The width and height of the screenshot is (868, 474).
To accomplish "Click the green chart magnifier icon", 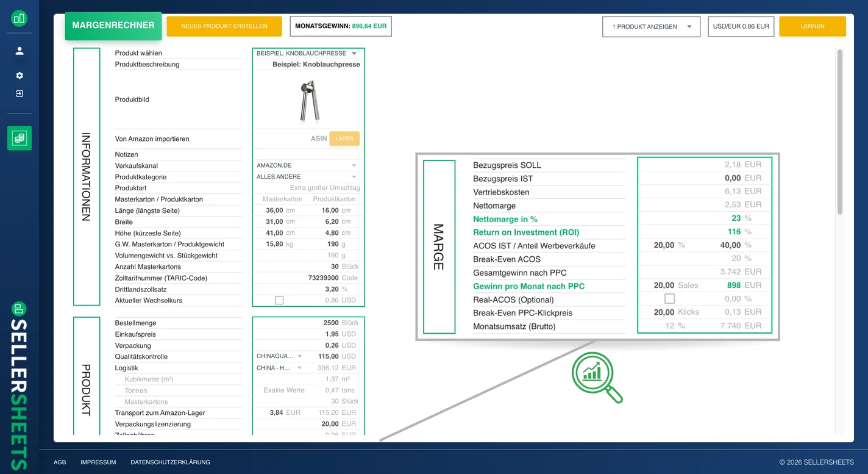I will point(597,378).
